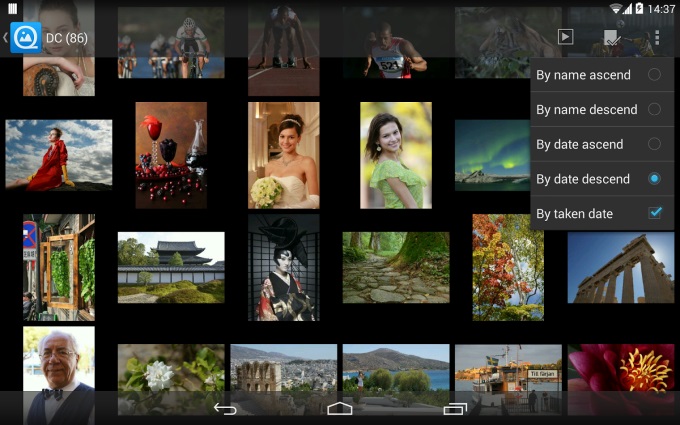Go back using the left chevron
Image resolution: width=680 pixels, height=425 pixels.
pyautogui.click(x=5, y=37)
